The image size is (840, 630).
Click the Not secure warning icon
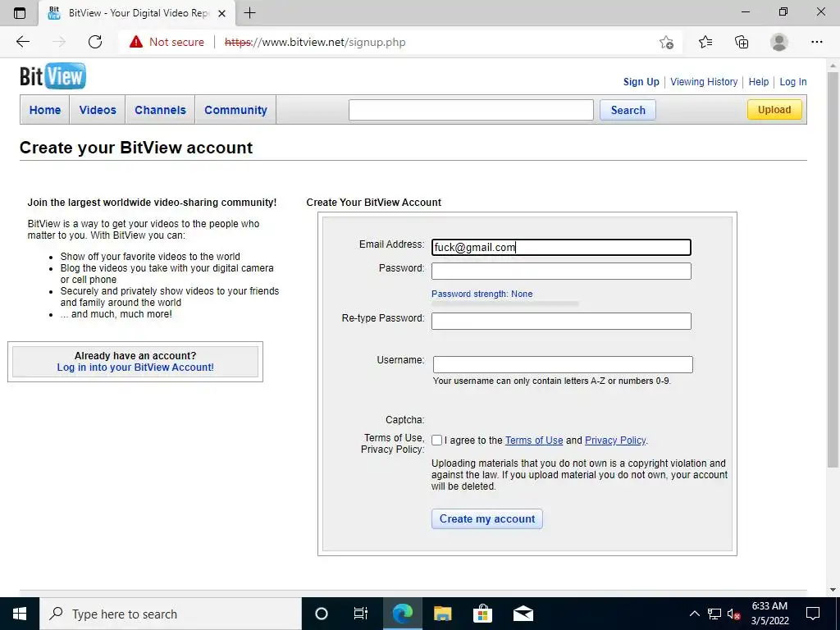136,42
